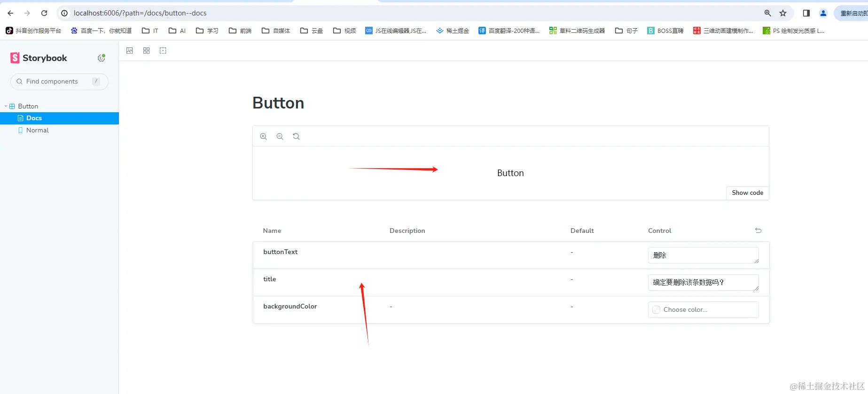Go forward in browser history

(27, 13)
